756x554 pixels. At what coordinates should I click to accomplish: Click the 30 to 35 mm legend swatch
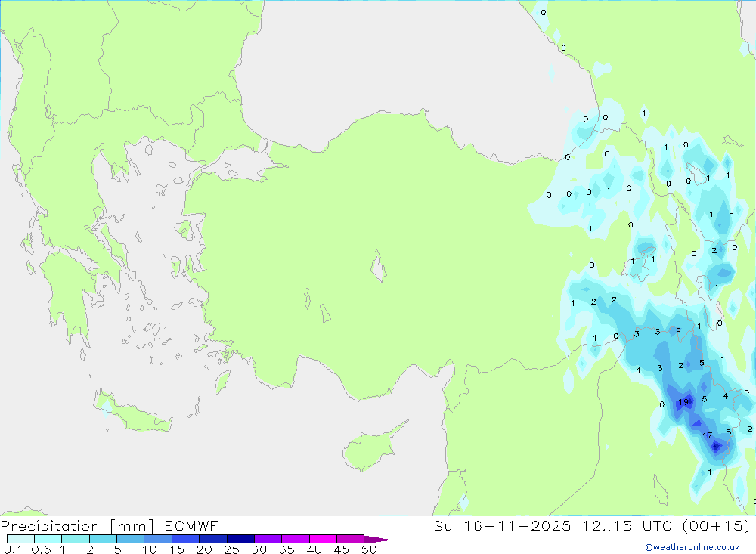[268, 539]
